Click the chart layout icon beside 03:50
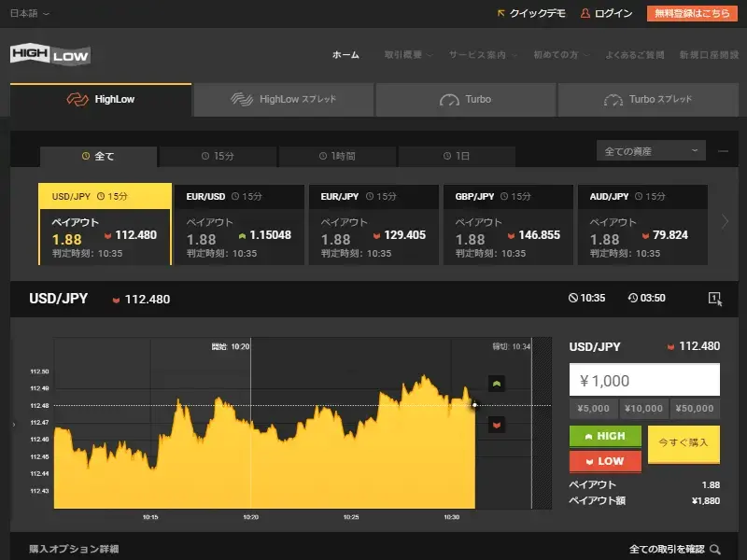Screen dimensions: 747x560 pyautogui.click(x=714, y=299)
